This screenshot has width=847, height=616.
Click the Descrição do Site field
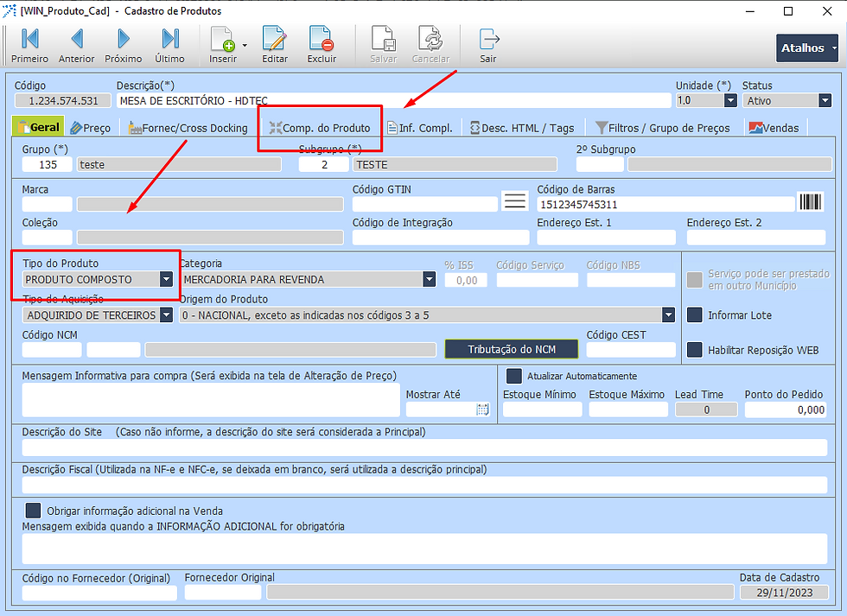pyautogui.click(x=424, y=448)
